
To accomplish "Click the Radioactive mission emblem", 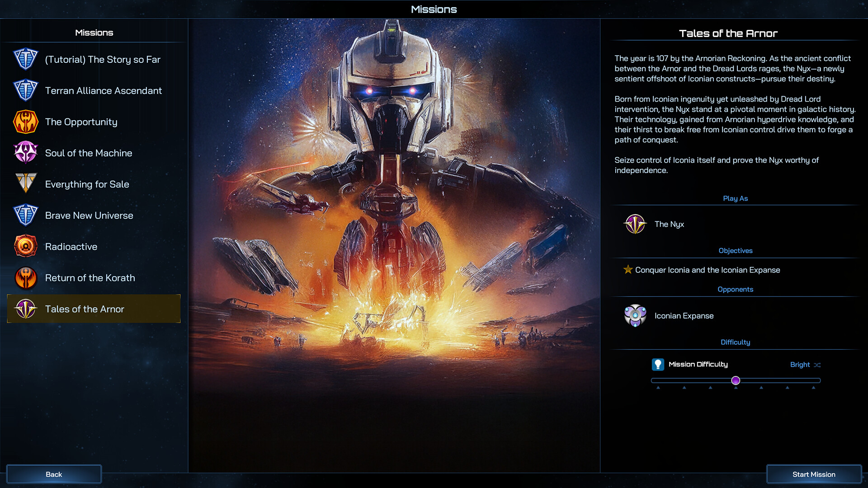I will [x=26, y=247].
